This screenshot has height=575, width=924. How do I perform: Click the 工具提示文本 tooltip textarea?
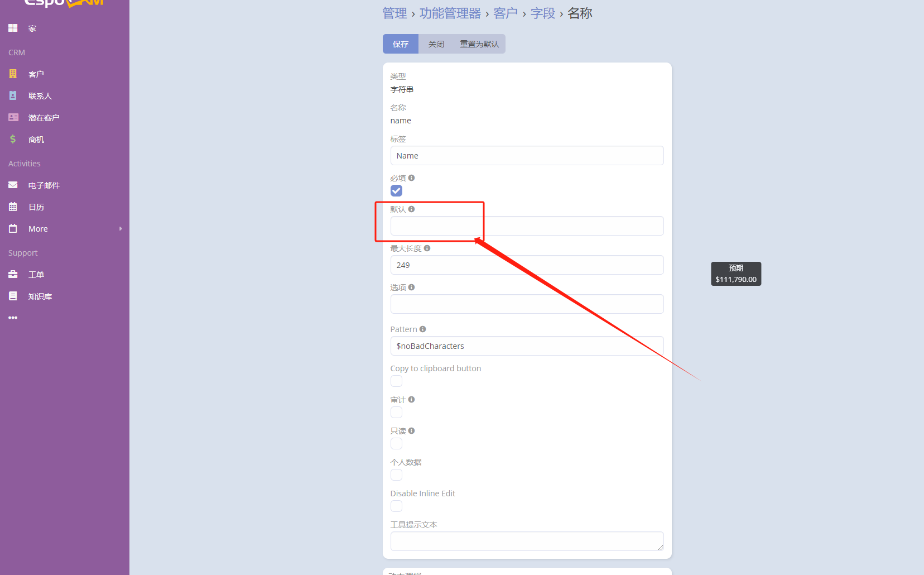click(527, 541)
